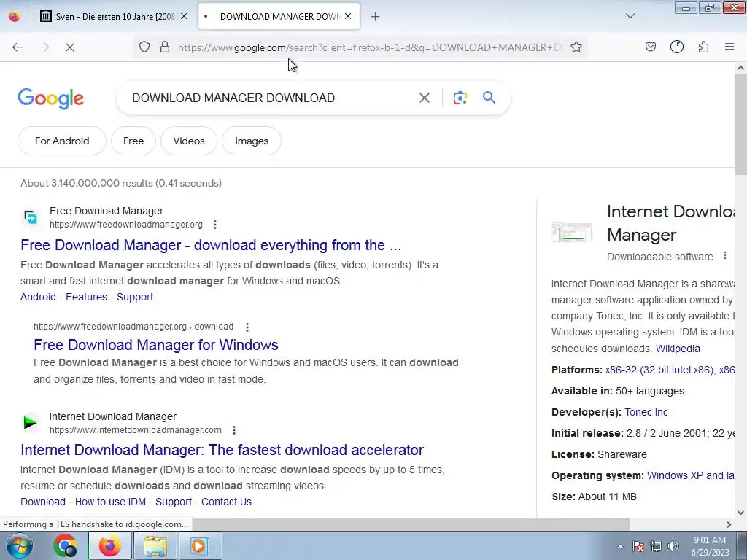
Task: Click the vertical scrollbar thumb
Action: point(740,125)
